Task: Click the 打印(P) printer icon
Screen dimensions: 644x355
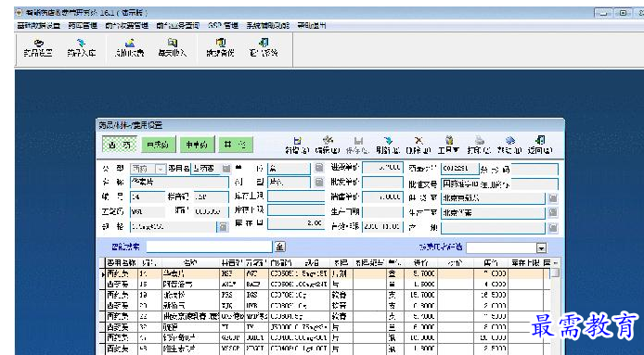Action: (x=479, y=146)
